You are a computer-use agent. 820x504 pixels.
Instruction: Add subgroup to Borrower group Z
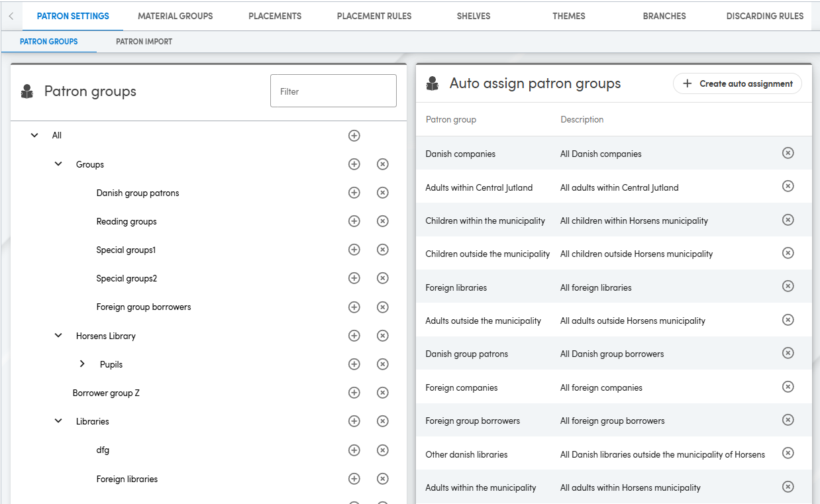pyautogui.click(x=354, y=393)
